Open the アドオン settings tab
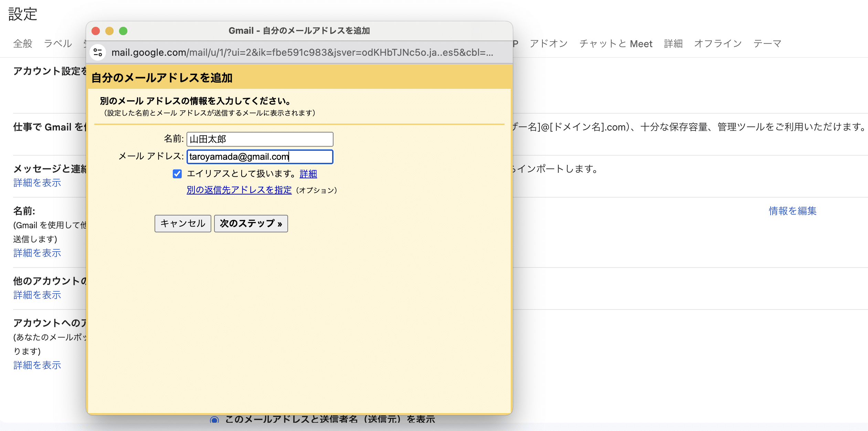The height and width of the screenshot is (431, 868). [549, 44]
